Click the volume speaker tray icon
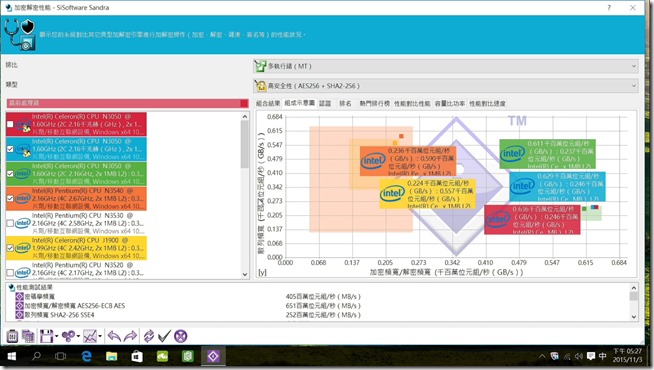Viewport: 654px width, 370px height. click(x=579, y=356)
